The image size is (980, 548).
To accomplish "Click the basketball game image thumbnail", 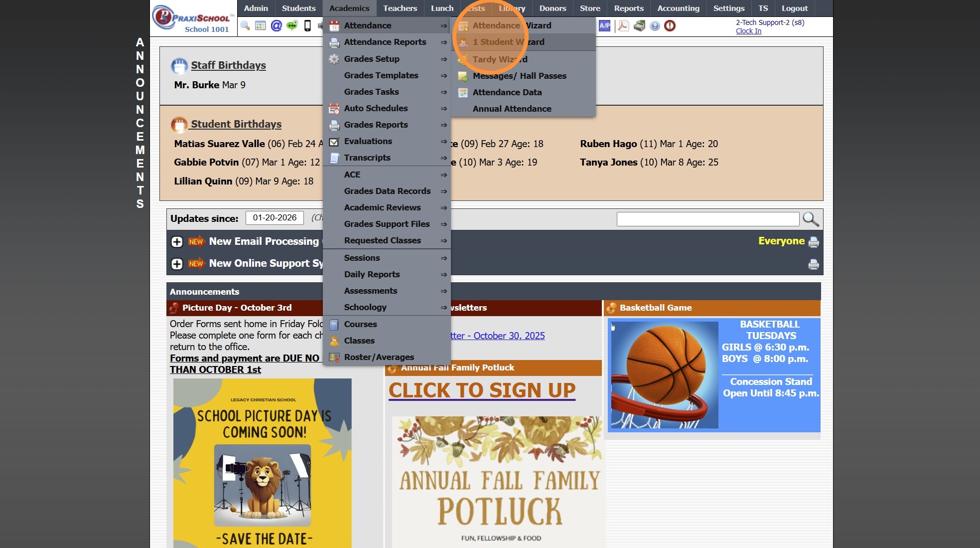I will [x=665, y=375].
